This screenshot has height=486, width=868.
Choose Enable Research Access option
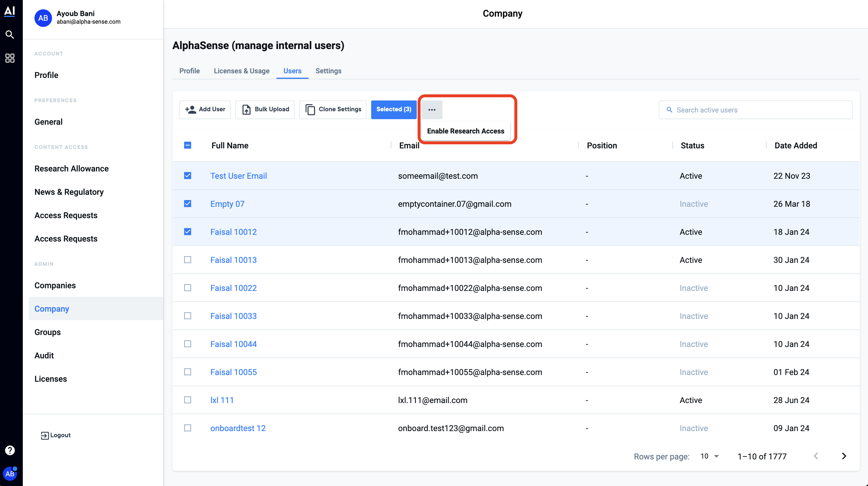click(465, 131)
